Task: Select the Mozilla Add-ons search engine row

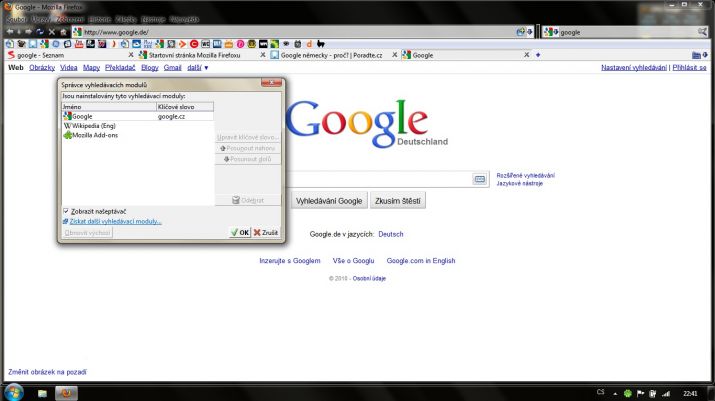Action: 137,135
